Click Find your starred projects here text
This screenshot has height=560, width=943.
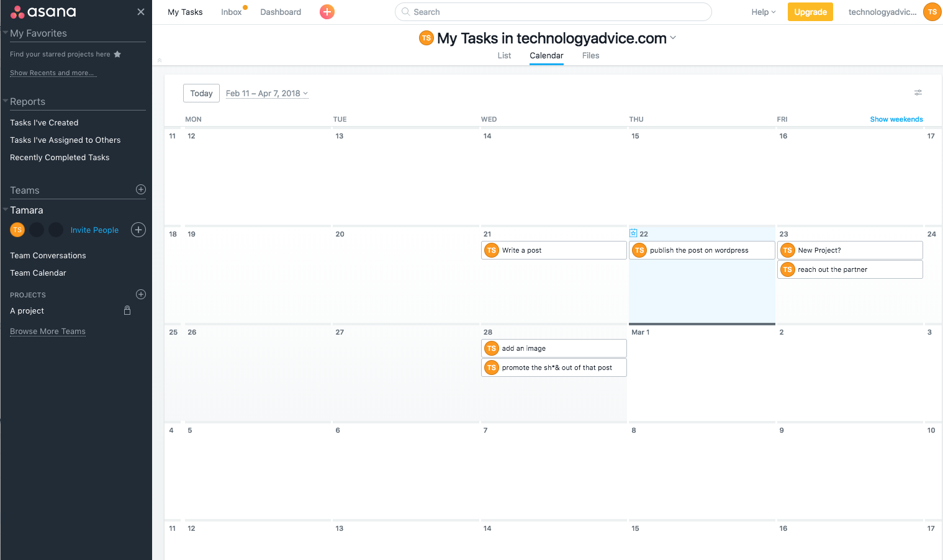click(60, 54)
